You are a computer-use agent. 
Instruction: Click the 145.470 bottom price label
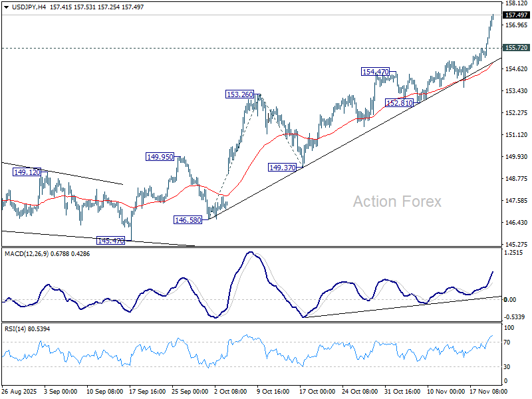point(111,241)
